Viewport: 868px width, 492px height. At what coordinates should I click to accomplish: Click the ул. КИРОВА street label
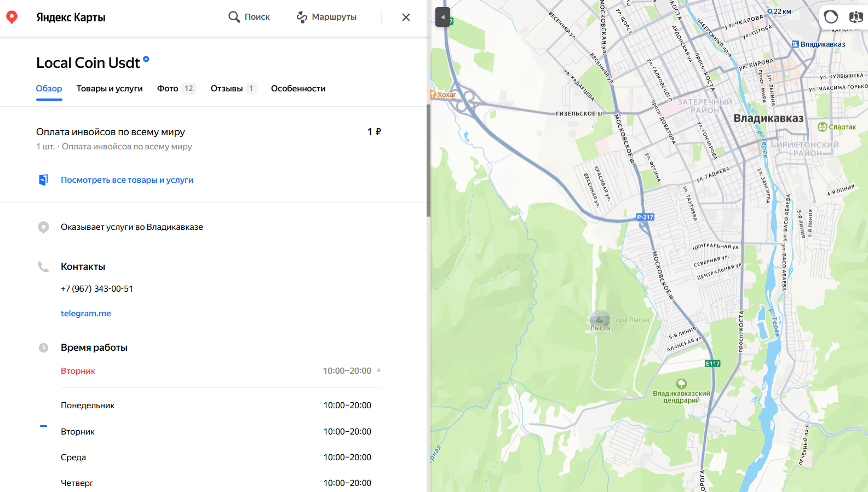pyautogui.click(x=756, y=65)
